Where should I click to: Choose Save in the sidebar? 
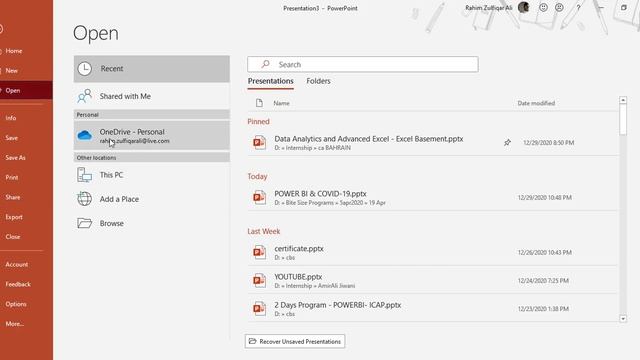11,138
